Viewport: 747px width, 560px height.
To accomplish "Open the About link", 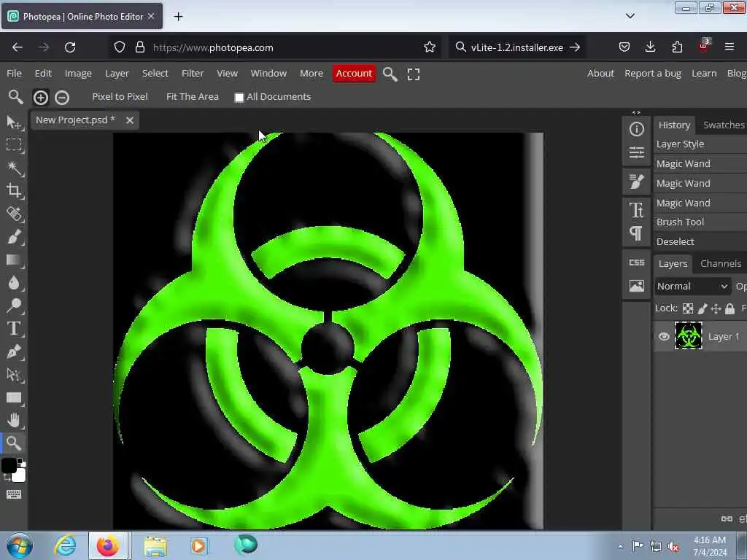I will tap(600, 74).
